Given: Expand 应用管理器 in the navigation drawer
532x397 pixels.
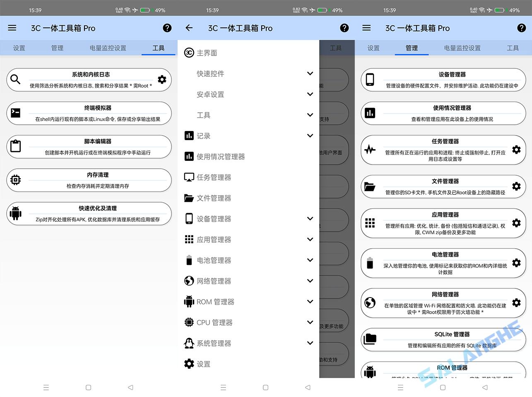Looking at the screenshot, I should 310,239.
